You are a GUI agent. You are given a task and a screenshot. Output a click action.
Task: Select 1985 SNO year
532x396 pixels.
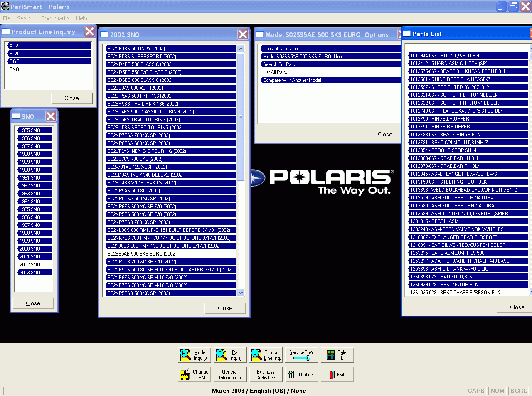[35, 130]
